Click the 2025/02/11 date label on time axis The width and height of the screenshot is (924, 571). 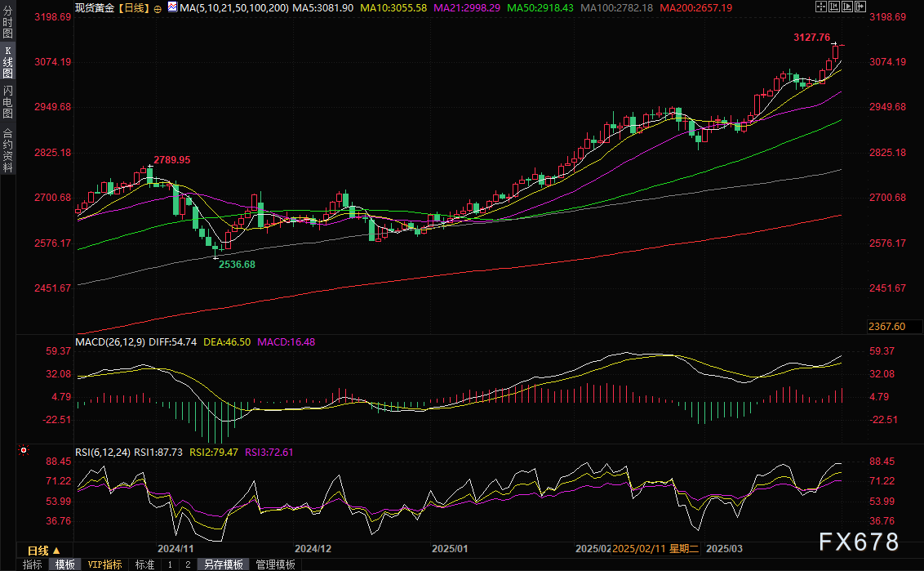pos(639,548)
